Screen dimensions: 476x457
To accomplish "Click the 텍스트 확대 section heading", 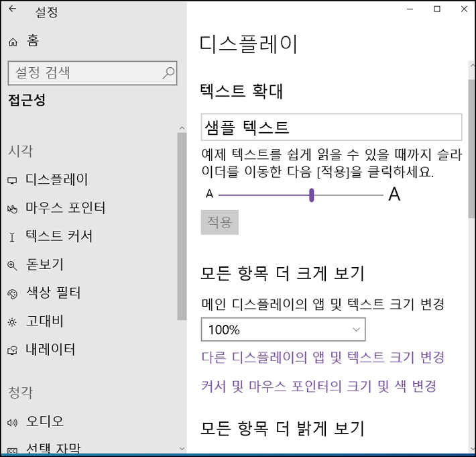I will pos(241,91).
